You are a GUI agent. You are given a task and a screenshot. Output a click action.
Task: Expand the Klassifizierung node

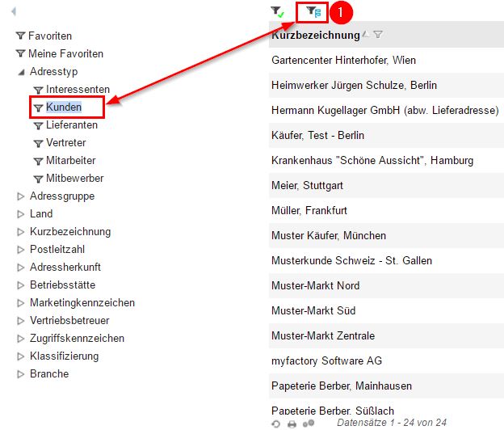tap(20, 356)
